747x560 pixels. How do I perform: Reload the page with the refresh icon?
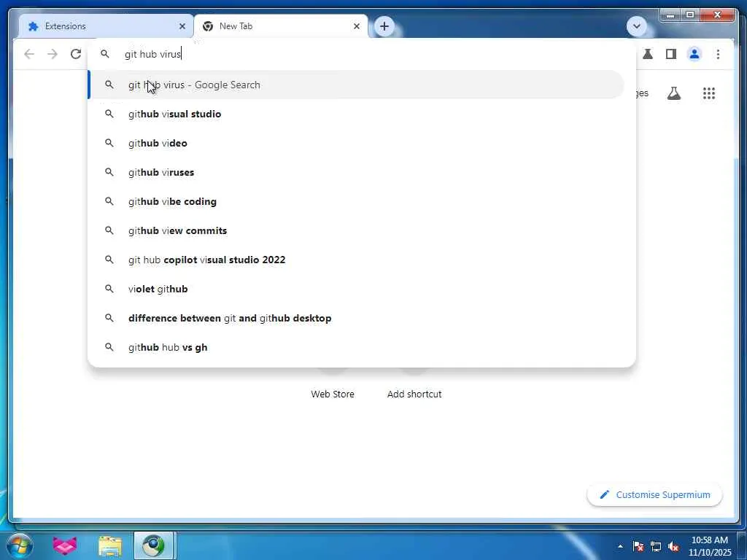(76, 54)
